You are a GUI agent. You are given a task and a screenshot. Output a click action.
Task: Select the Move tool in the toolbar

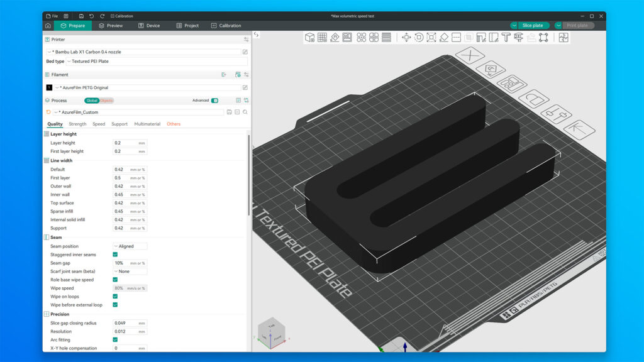pyautogui.click(x=406, y=38)
